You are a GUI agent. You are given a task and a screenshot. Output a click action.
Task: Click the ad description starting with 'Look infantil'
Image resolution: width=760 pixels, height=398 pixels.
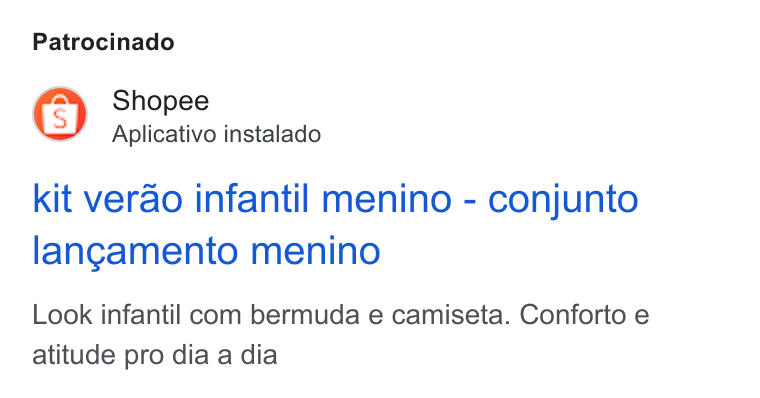pyautogui.click(x=340, y=334)
